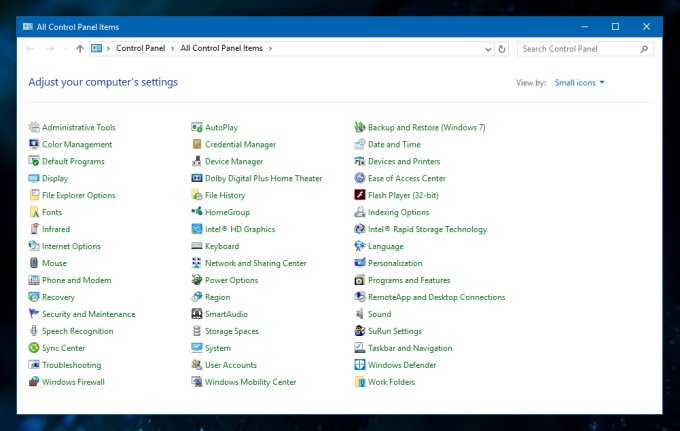Go up one folder level
Image resolution: width=680 pixels, height=431 pixels.
[x=80, y=49]
